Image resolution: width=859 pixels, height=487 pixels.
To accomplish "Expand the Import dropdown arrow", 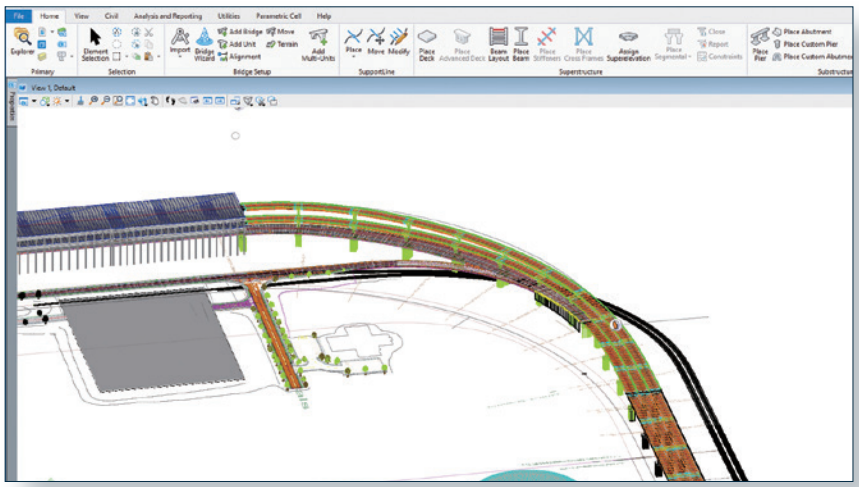I will 180,56.
